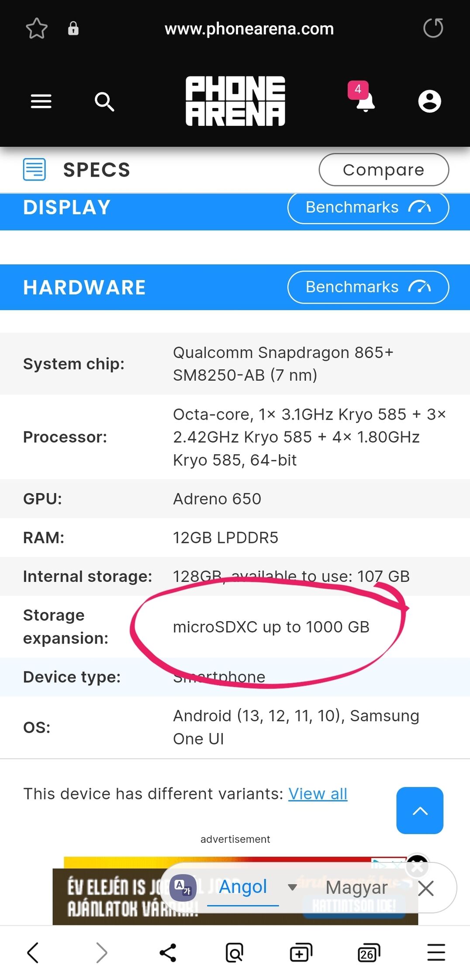Select Angol as the source language
This screenshot has height=980, width=470.
point(243,887)
